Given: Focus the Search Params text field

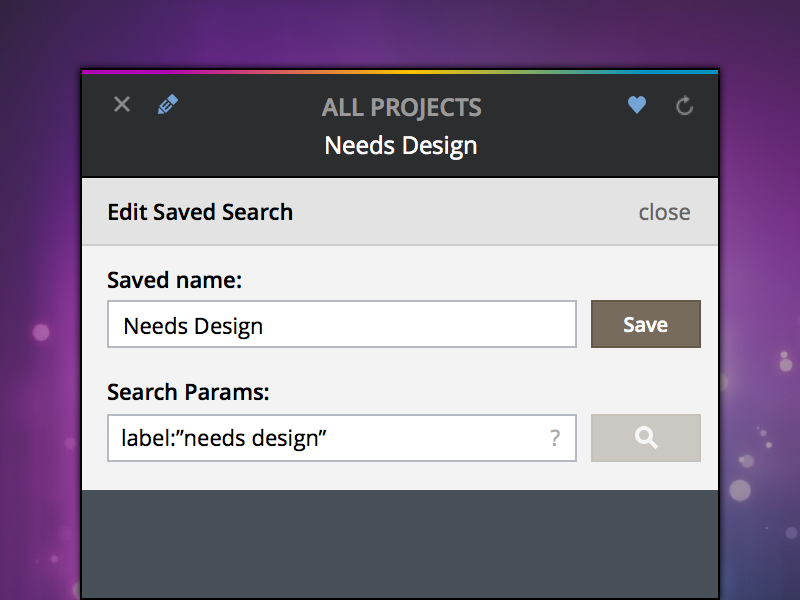Looking at the screenshot, I should [x=330, y=438].
